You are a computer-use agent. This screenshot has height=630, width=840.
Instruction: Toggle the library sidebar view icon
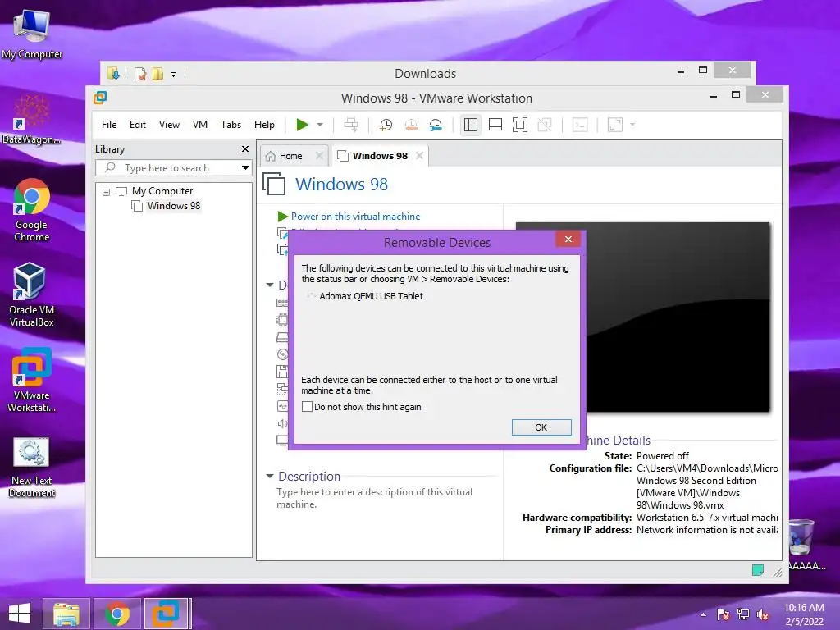pos(471,125)
